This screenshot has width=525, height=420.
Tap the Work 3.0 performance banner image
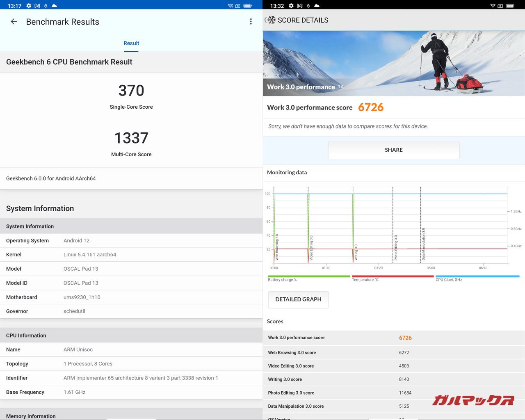point(394,63)
